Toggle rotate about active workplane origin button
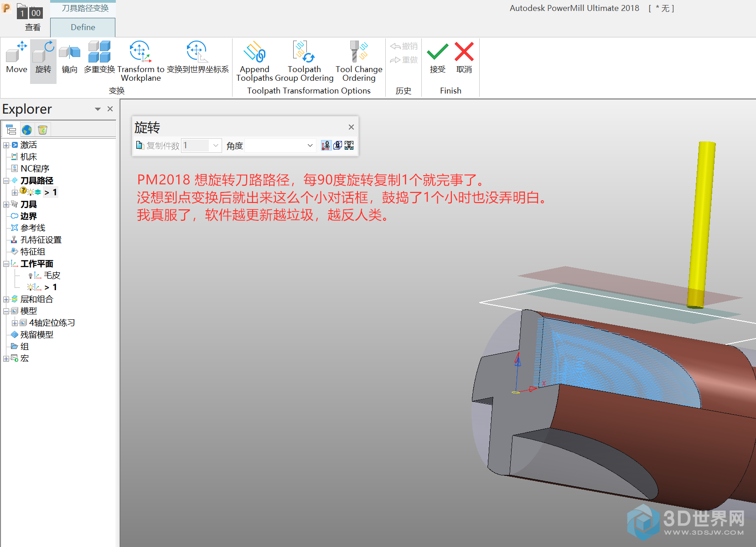 326,146
